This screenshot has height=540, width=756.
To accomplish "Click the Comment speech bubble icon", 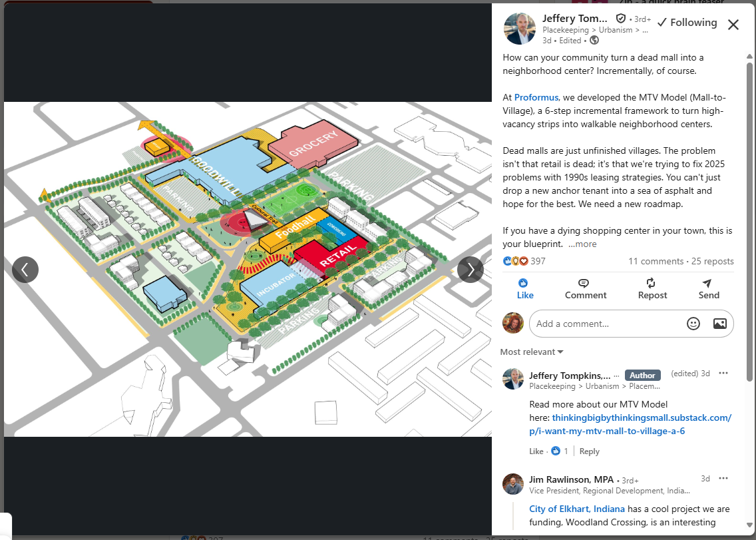I will pyautogui.click(x=585, y=283).
